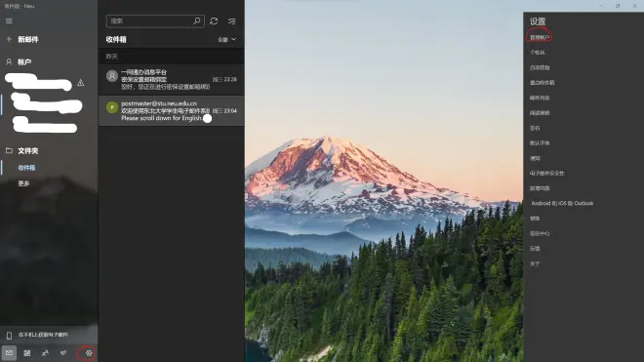The height and width of the screenshot is (362, 644).
Task: Open email from postmaster@stu.neu.edu.cn
Action: pos(171,111)
